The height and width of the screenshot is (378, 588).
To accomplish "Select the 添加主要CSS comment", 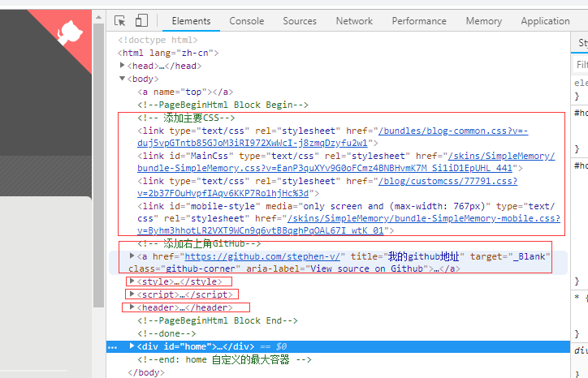I will 186,118.
